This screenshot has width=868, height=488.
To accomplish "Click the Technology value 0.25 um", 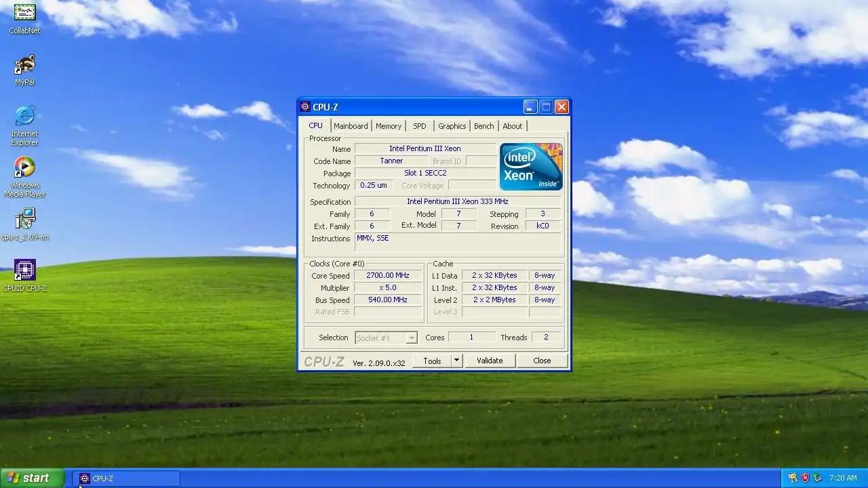I will coord(374,185).
